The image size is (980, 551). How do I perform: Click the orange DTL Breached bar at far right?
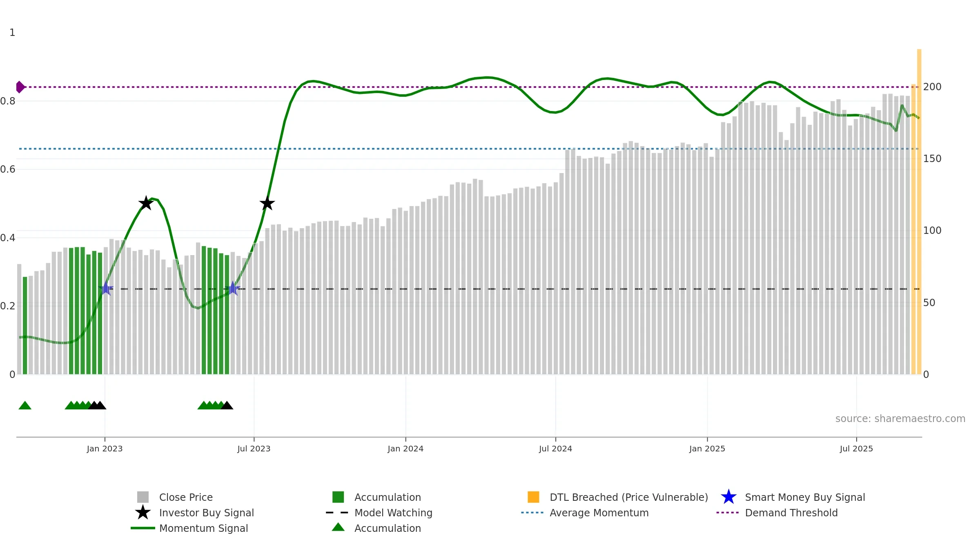[919, 211]
